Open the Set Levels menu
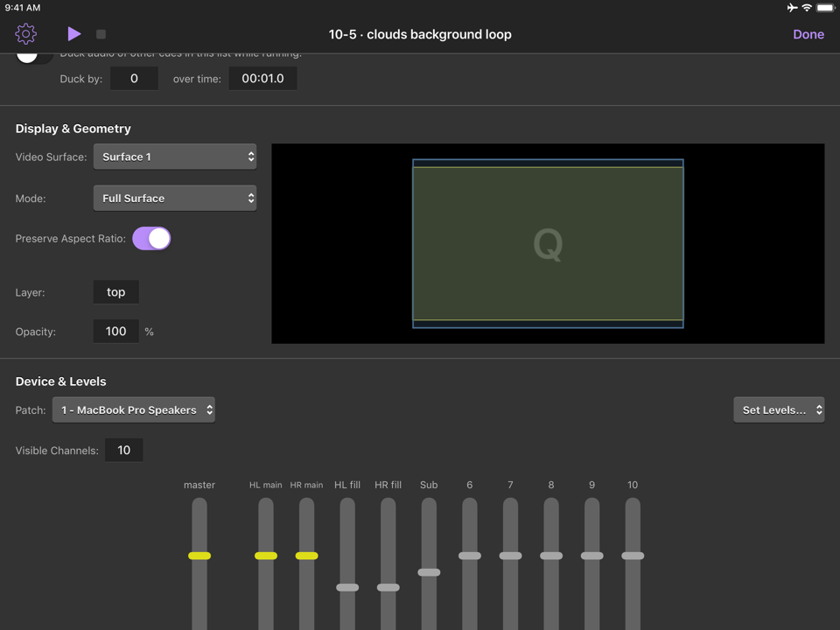Image resolution: width=840 pixels, height=630 pixels. 778,409
